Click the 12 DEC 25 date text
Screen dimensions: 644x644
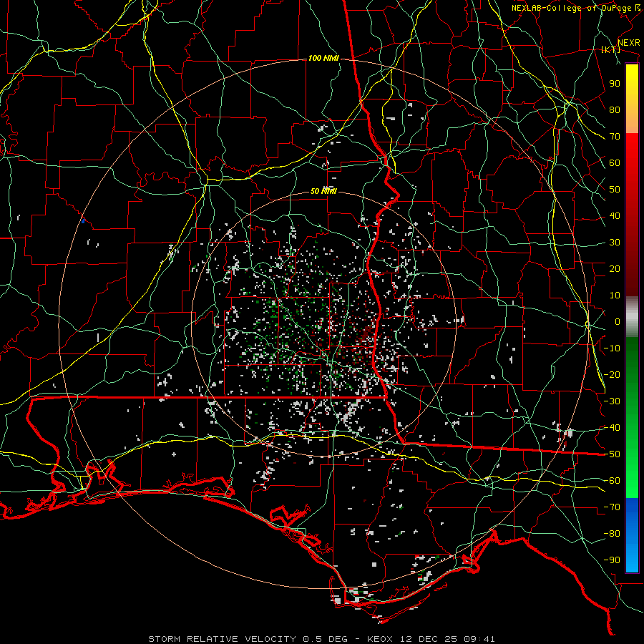(x=429, y=639)
